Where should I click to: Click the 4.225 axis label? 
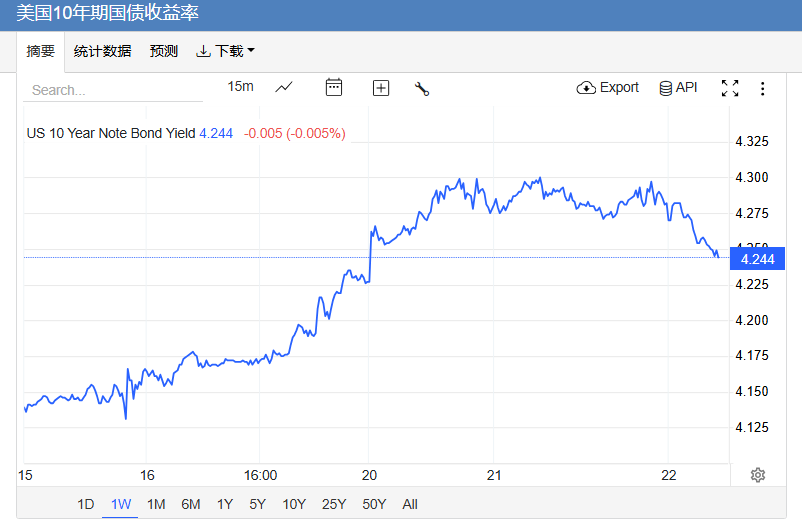(x=751, y=284)
